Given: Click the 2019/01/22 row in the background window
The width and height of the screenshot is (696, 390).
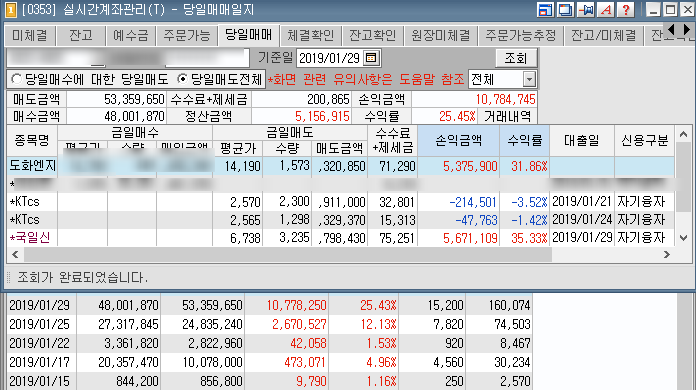Looking at the screenshot, I should pyautogui.click(x=269, y=343).
